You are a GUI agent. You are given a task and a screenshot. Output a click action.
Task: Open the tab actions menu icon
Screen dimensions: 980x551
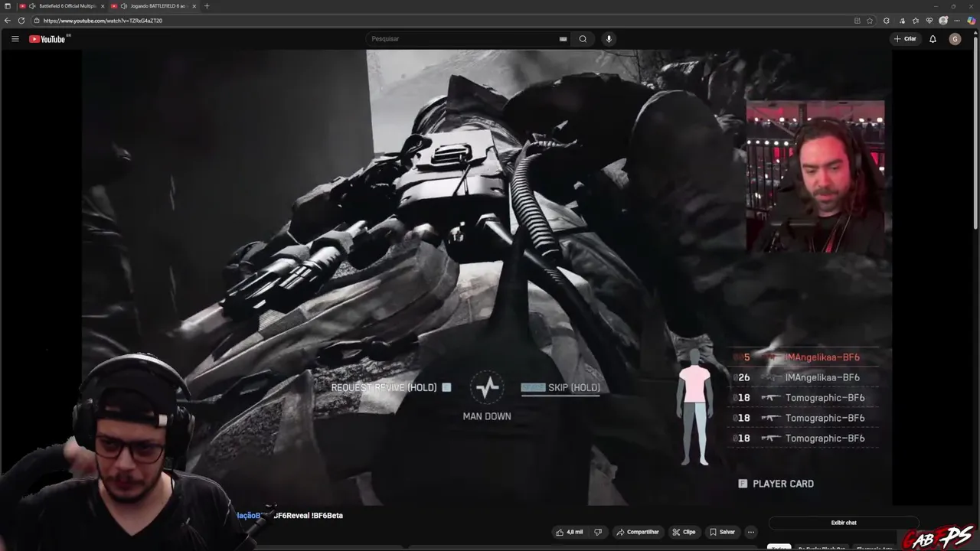[8, 6]
